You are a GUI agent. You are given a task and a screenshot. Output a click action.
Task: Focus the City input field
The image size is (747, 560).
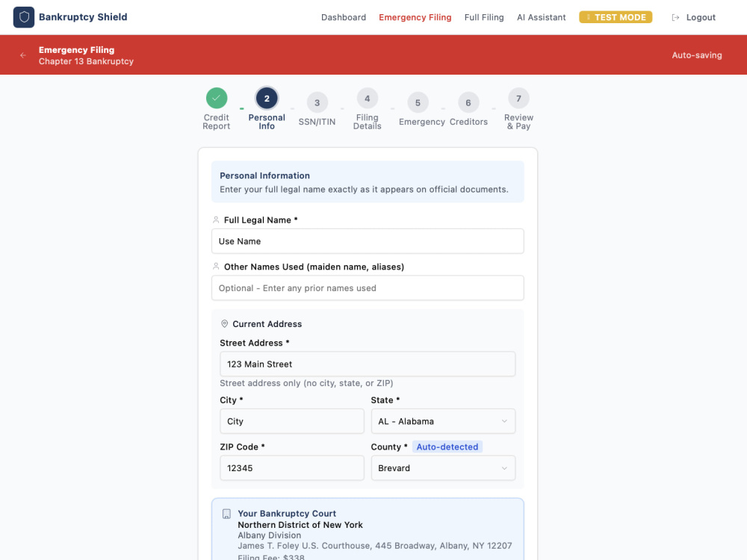[x=292, y=421]
